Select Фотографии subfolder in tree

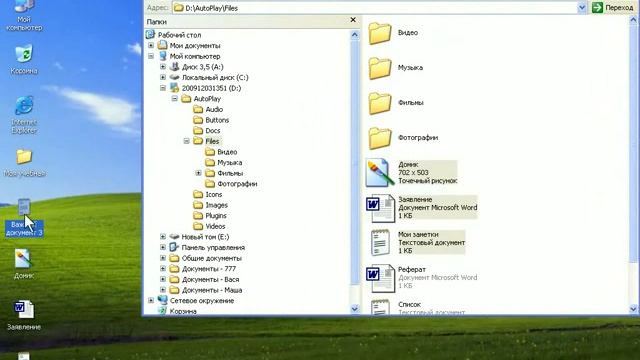pyautogui.click(x=237, y=184)
